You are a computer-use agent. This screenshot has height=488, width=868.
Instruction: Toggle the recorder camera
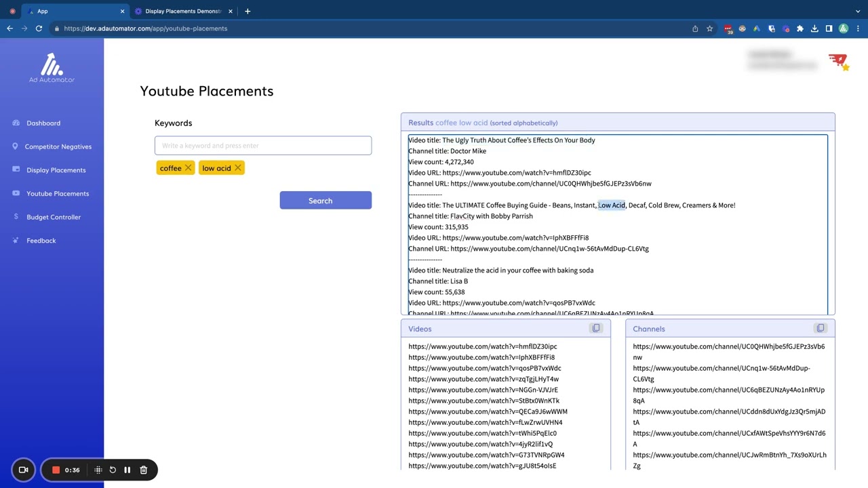pos(23,470)
